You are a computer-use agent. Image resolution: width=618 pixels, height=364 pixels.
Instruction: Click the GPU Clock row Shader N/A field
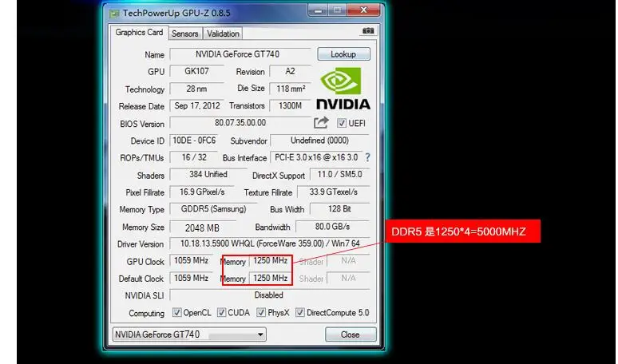coord(348,260)
